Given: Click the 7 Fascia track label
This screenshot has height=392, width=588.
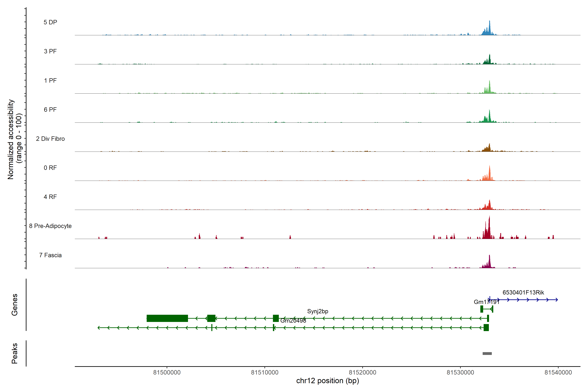Looking at the screenshot, I should [50, 255].
